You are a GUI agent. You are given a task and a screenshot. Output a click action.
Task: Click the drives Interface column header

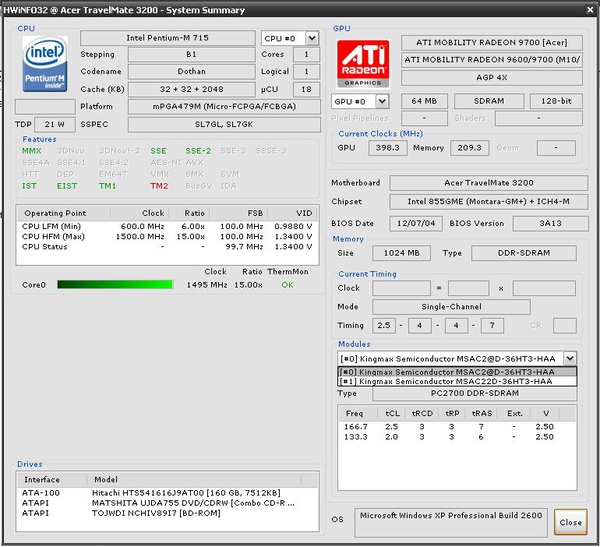click(51, 480)
